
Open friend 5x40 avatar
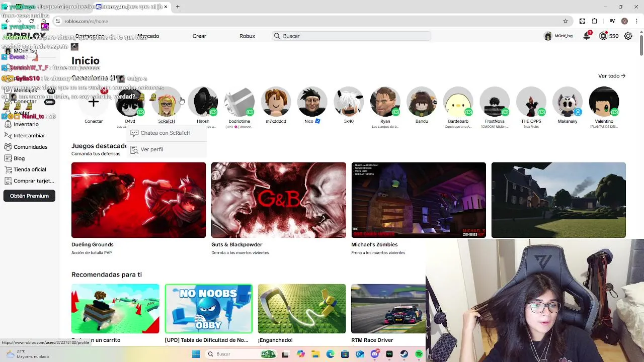(x=349, y=102)
